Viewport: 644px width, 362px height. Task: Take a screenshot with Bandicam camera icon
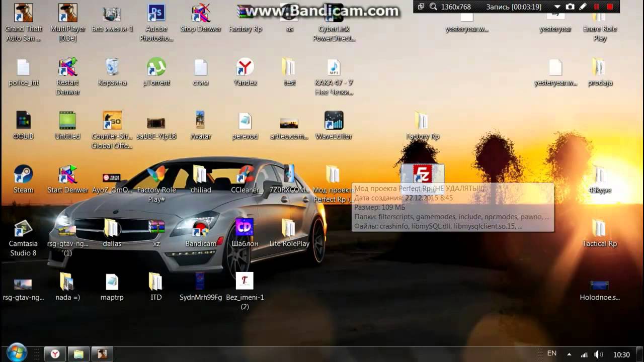[x=570, y=7]
